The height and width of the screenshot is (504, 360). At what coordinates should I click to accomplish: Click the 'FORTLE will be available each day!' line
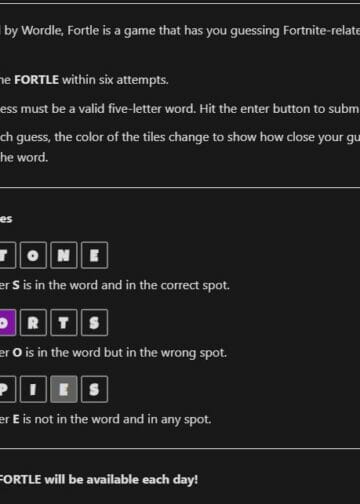coord(99,480)
